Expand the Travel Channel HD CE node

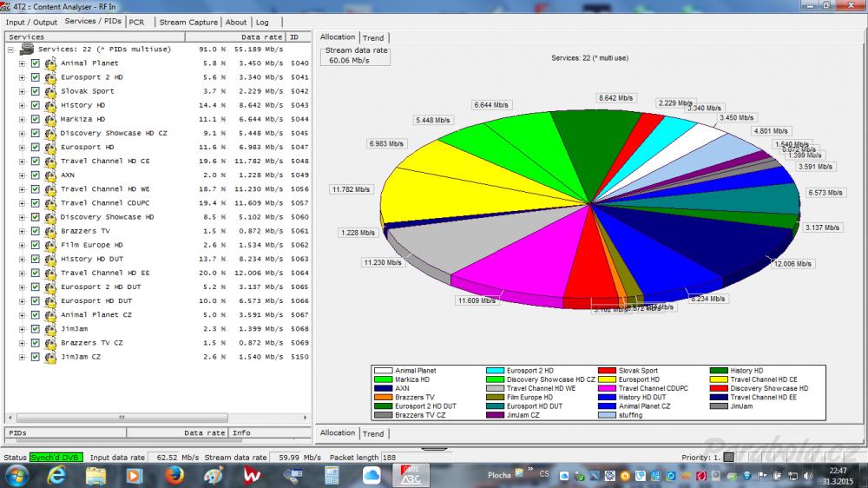click(x=23, y=162)
